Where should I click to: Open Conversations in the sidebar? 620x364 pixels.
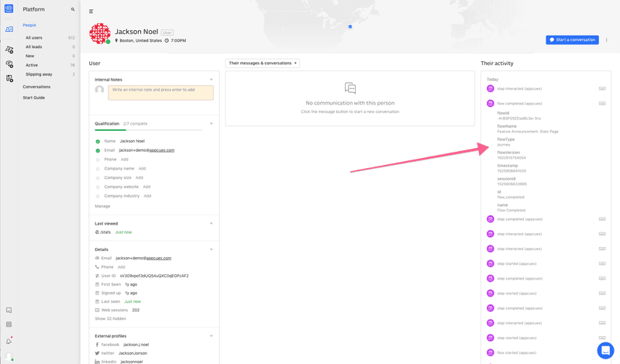(36, 87)
